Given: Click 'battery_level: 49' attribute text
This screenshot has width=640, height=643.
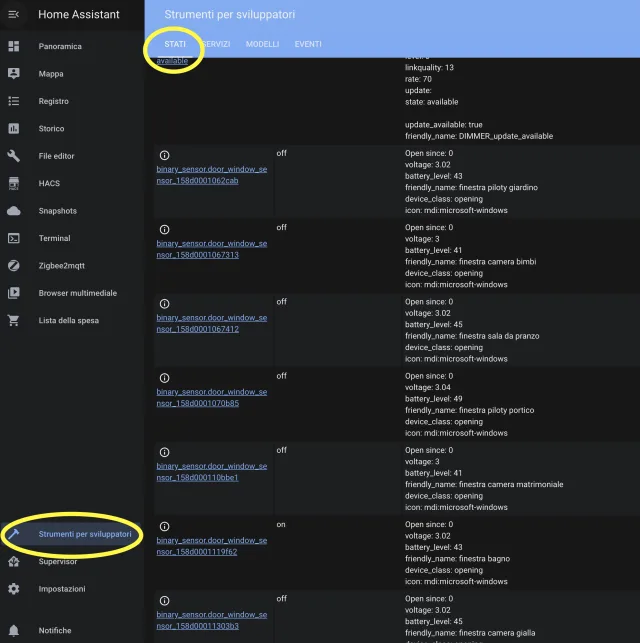Looking at the screenshot, I should point(434,399).
